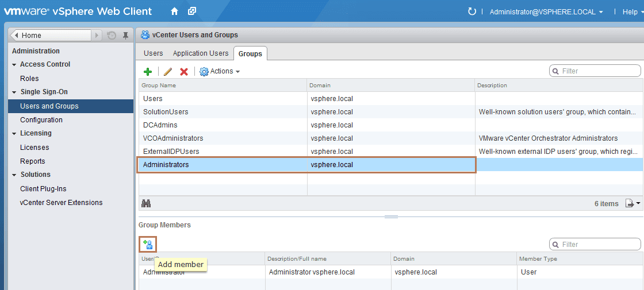Image resolution: width=644 pixels, height=290 pixels.
Task: Switch to the Application Users tab
Action: [201, 53]
